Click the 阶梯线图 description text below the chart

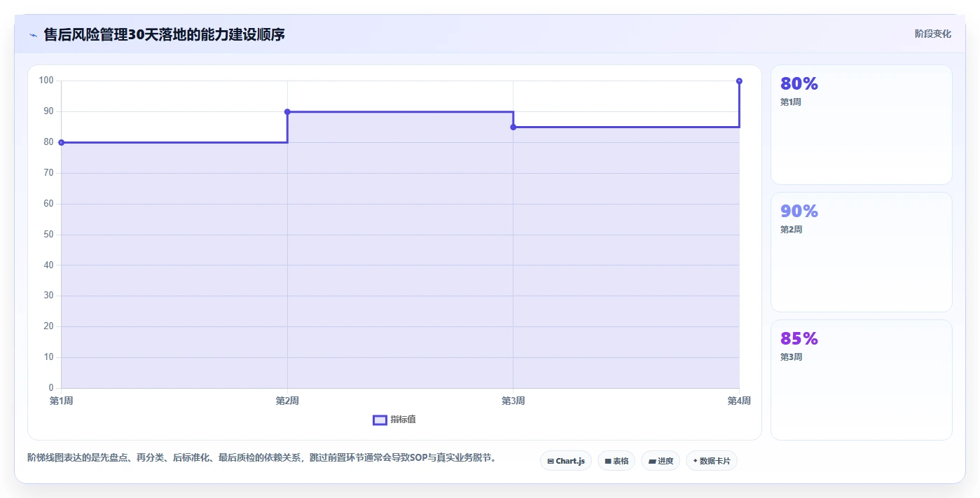[262, 458]
